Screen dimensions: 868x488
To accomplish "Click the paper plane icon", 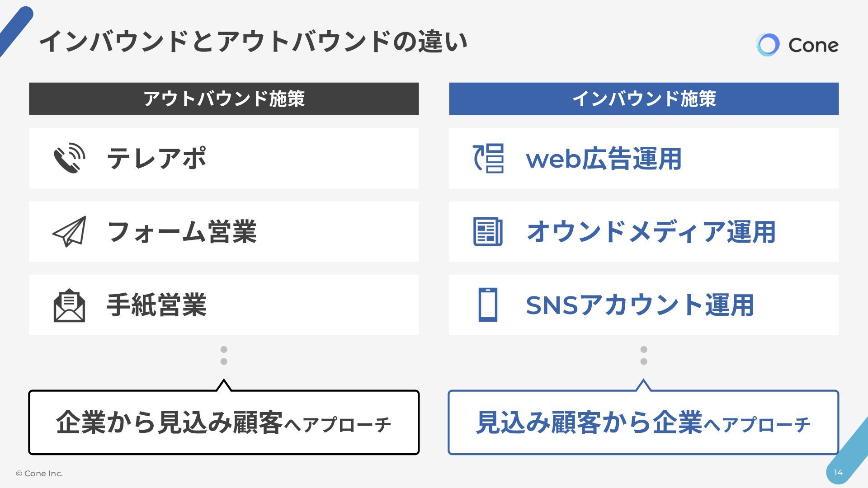I will [69, 231].
